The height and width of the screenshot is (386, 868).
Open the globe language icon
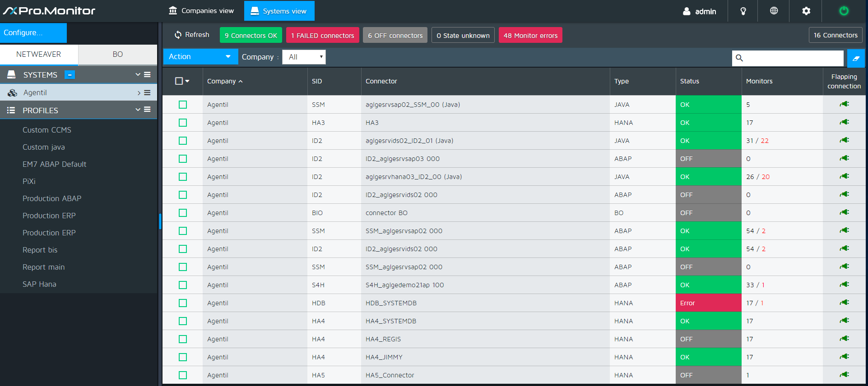coord(774,11)
